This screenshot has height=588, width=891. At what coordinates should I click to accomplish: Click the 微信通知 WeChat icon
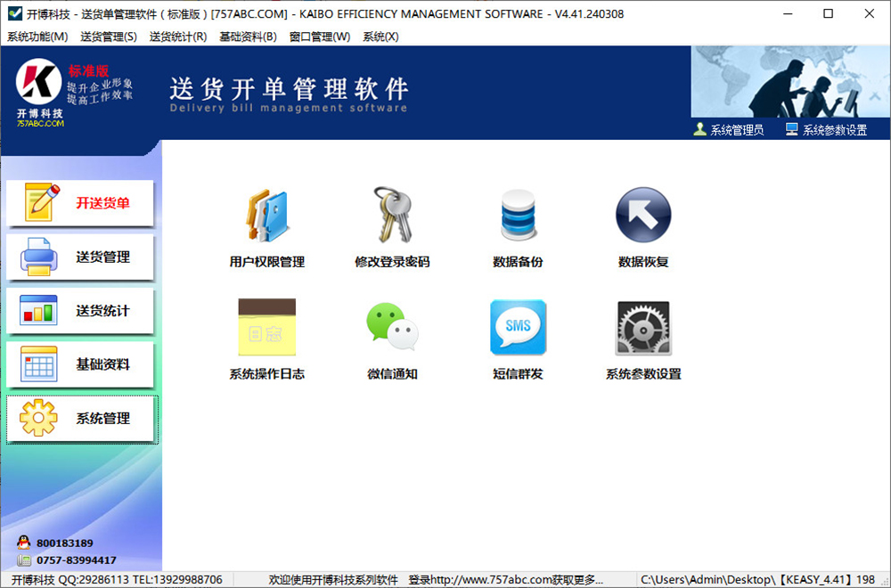[x=392, y=327]
